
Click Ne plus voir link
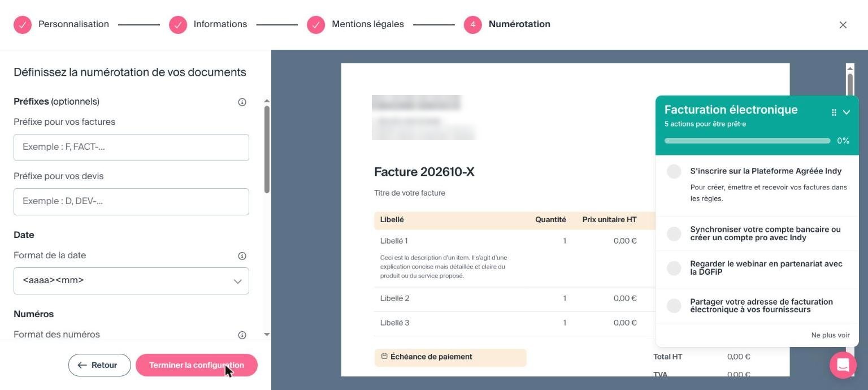[830, 335]
